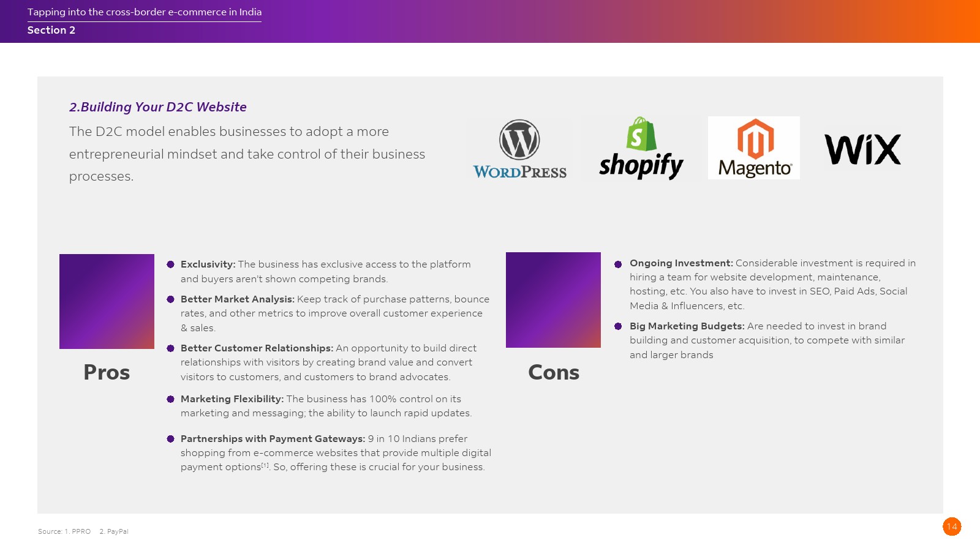
Task: Click the PPRO source reference
Action: [81, 531]
